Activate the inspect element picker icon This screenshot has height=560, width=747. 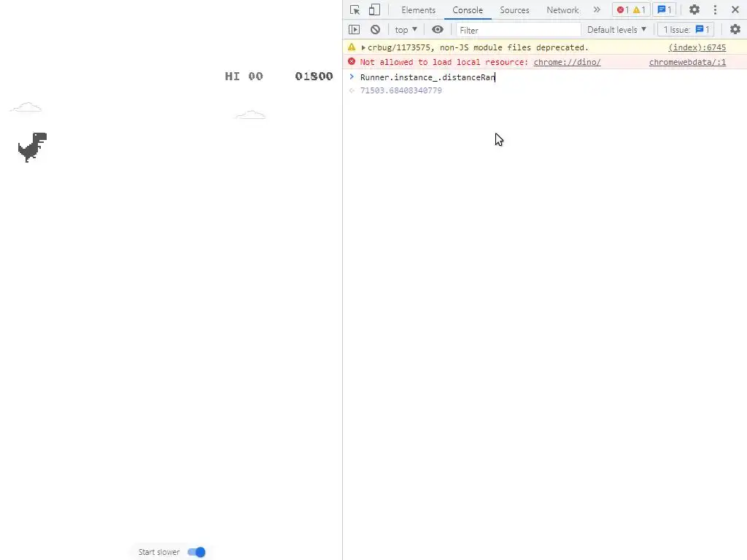click(355, 10)
